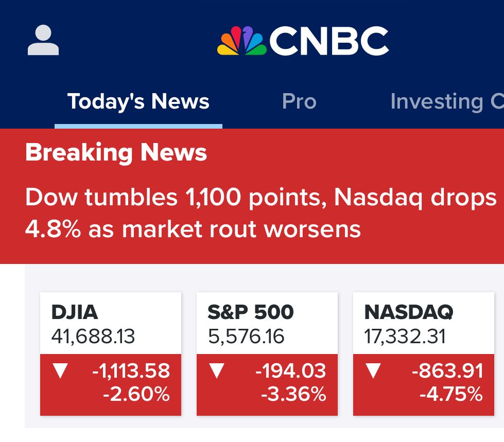Image resolution: width=504 pixels, height=442 pixels.
Task: Open the Investing Club tab
Action: [446, 101]
